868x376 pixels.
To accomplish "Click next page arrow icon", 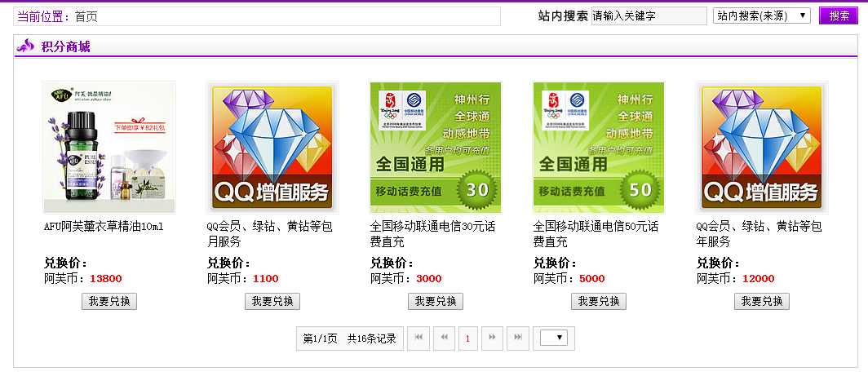I will 492,338.
